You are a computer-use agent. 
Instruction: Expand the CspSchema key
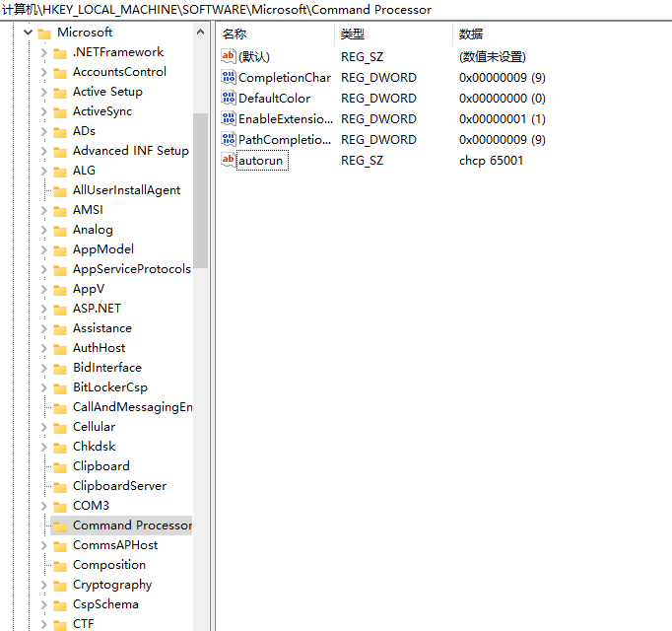click(x=43, y=604)
